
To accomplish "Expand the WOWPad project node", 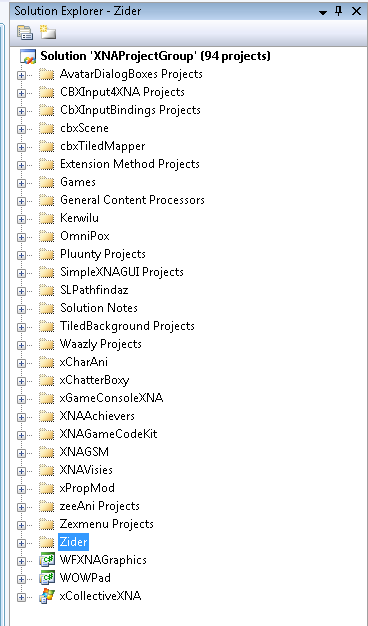I will [21, 579].
